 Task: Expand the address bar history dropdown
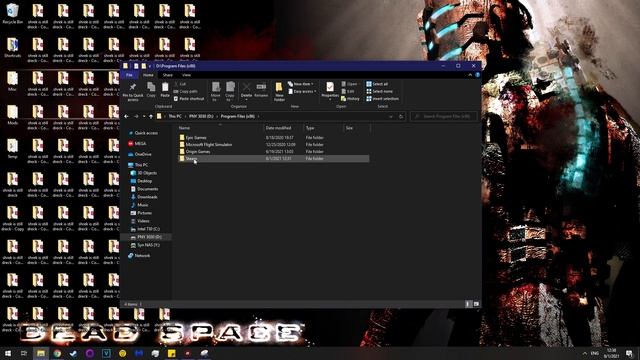point(391,117)
